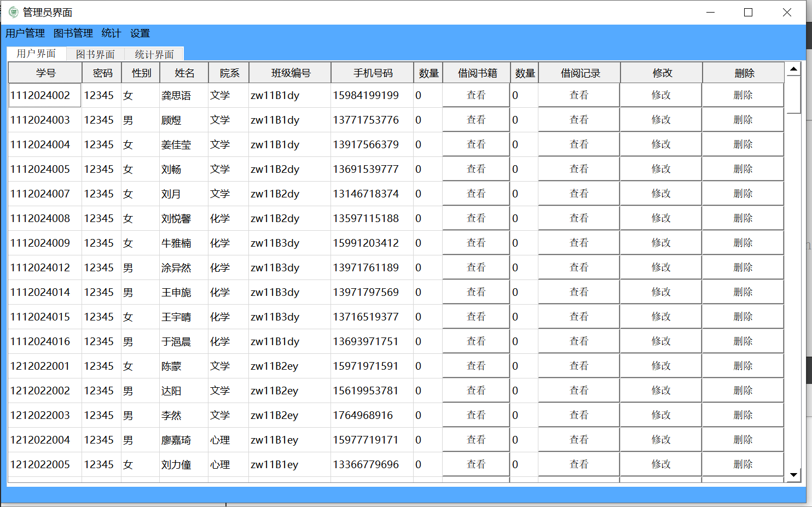812x507 pixels.
Task: Select student ID cell 1112024016
Action: pos(45,341)
